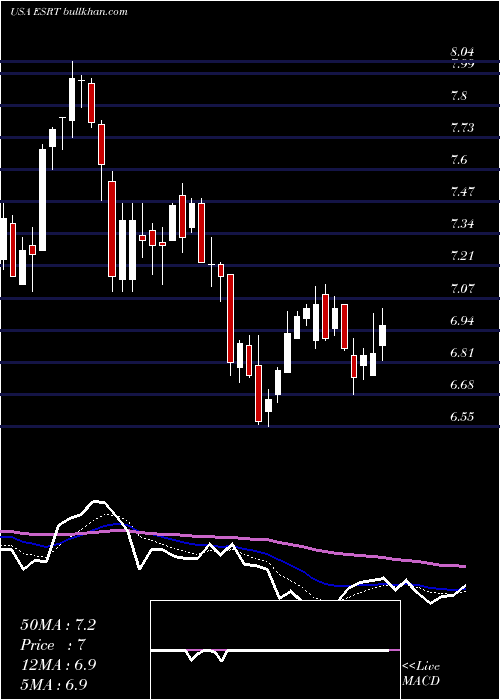The height and width of the screenshot is (700, 500).
Task: Click the Price : 7 value text
Action: (53, 645)
